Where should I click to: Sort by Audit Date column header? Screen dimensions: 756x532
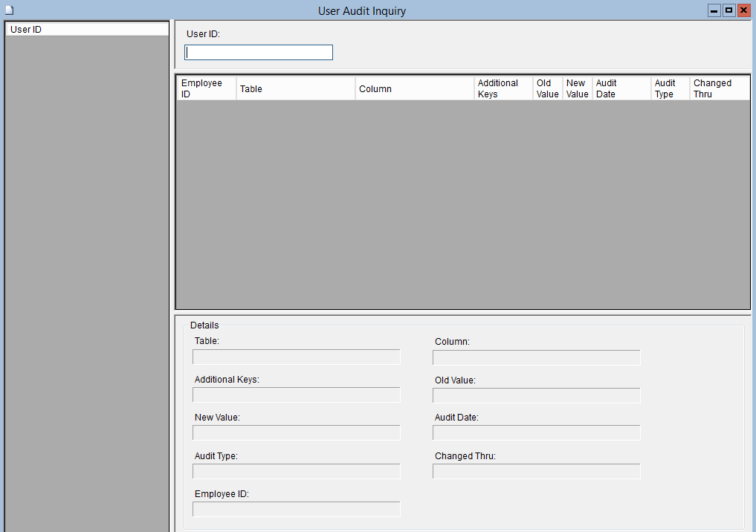click(621, 88)
